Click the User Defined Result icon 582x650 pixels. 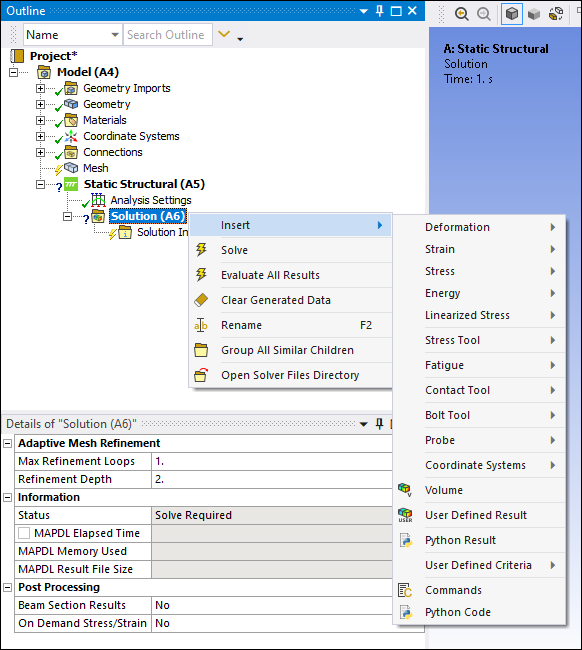click(x=405, y=515)
